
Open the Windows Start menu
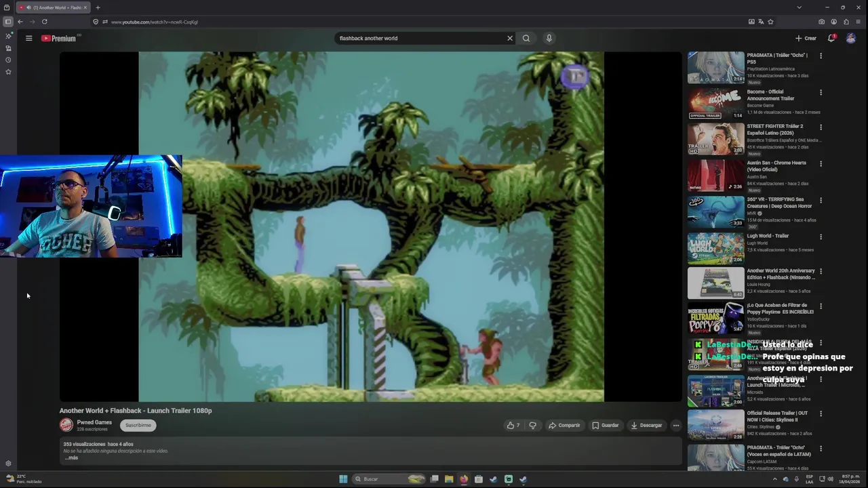343,479
